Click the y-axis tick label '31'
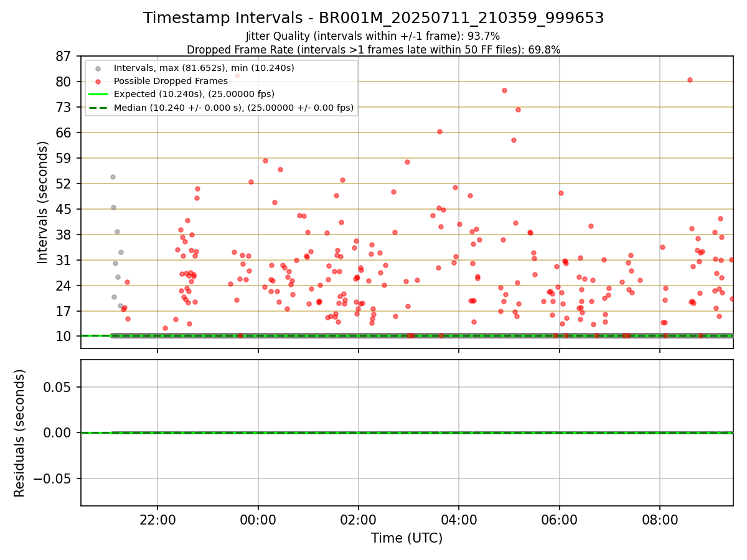 (x=63, y=260)
